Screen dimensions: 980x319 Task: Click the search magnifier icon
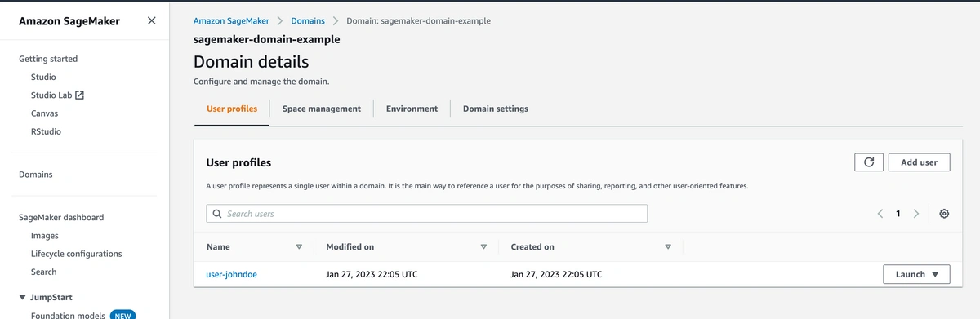coord(216,214)
